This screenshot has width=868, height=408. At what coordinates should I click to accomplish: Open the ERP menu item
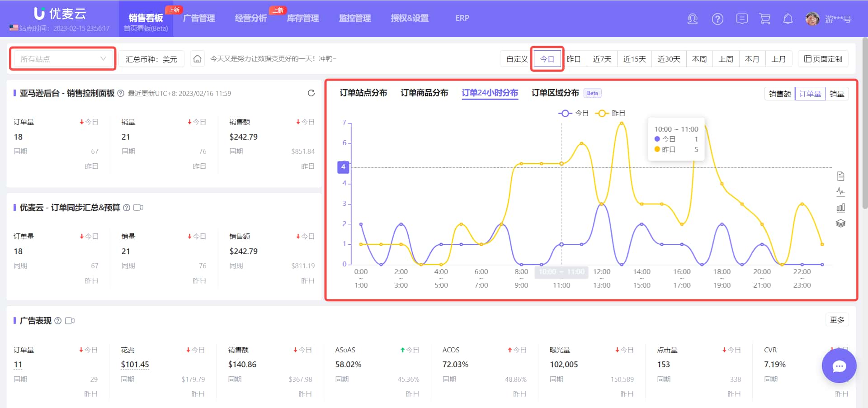tap(462, 18)
